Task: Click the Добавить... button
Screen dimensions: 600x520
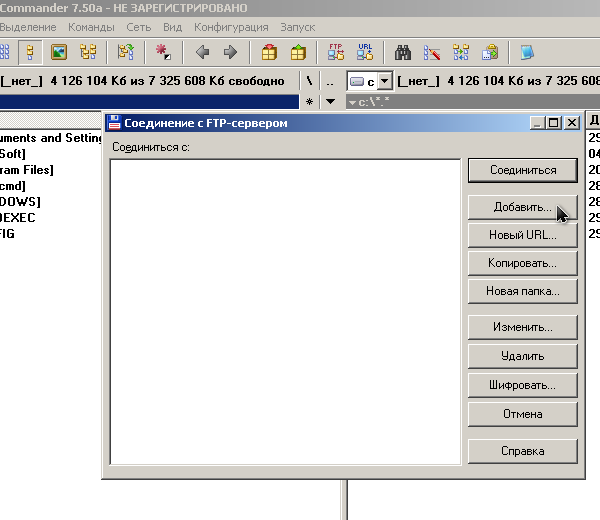Action: tap(522, 207)
